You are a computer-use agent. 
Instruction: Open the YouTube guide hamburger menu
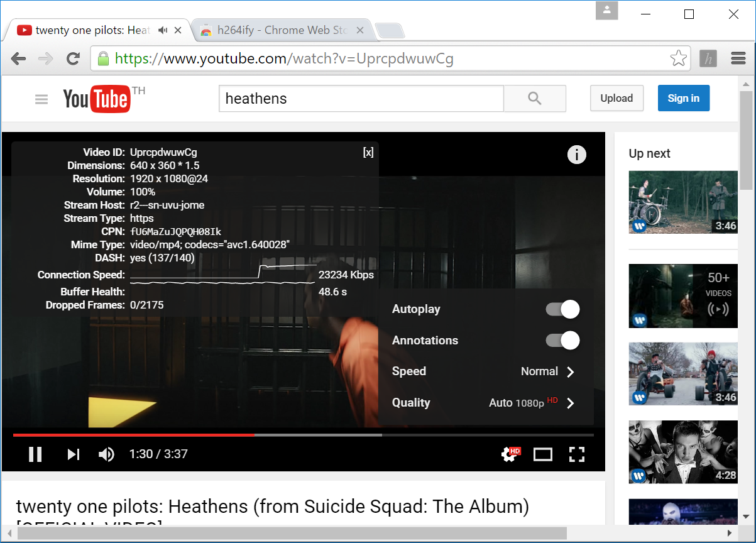tap(41, 99)
